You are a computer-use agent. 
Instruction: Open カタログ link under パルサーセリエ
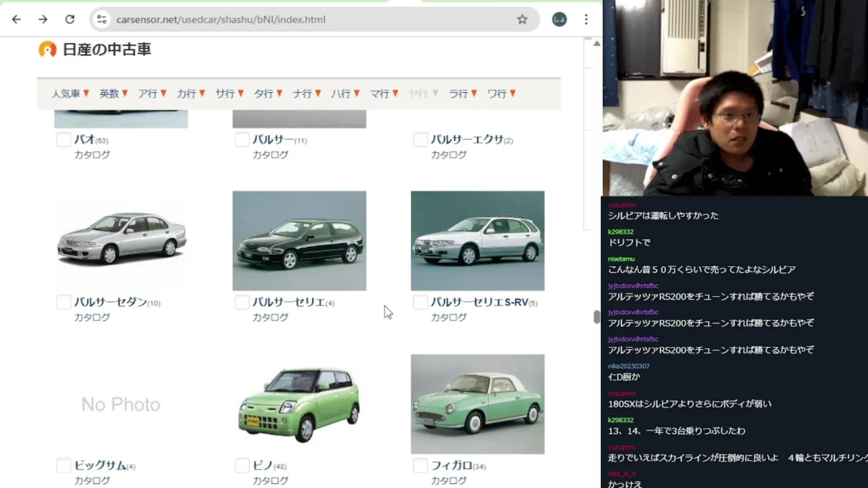270,317
